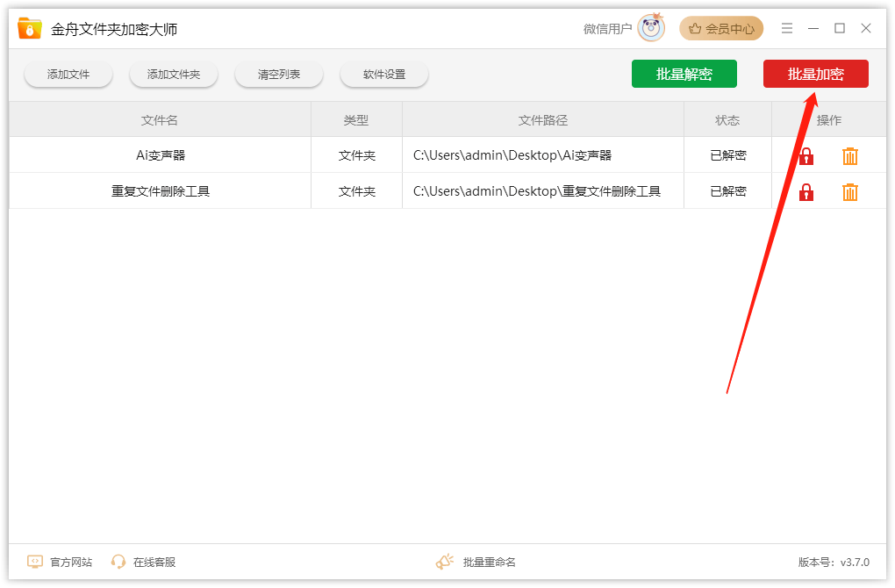Click the 操作 column header

pyautogui.click(x=829, y=120)
